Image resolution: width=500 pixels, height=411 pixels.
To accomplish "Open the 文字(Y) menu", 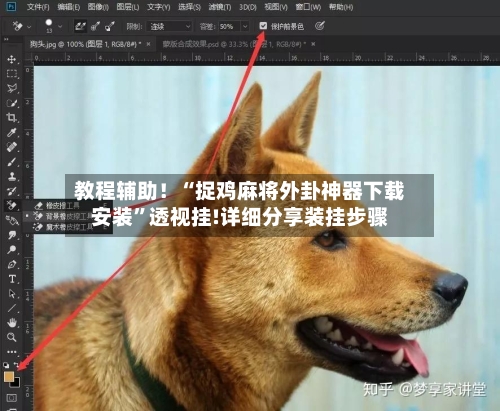I will (158, 7).
